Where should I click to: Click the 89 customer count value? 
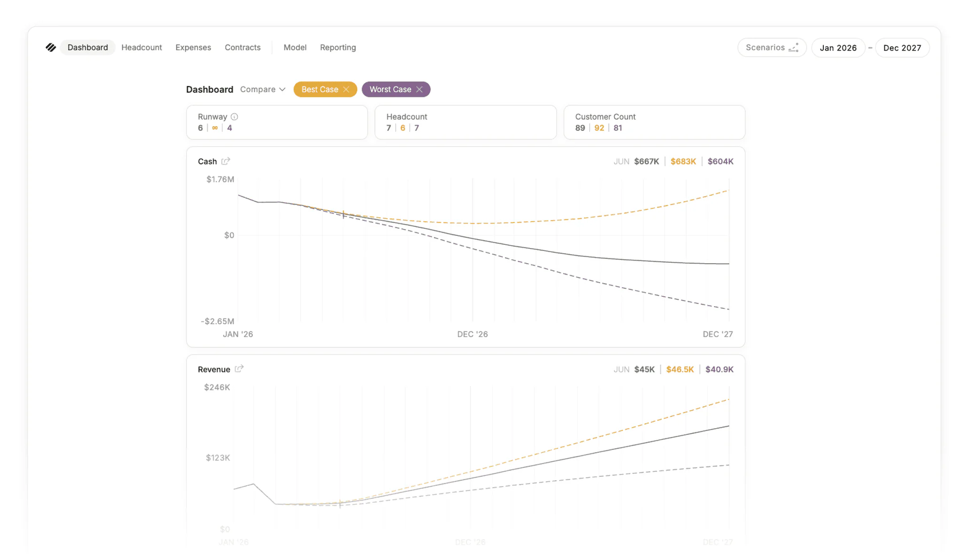pyautogui.click(x=580, y=128)
